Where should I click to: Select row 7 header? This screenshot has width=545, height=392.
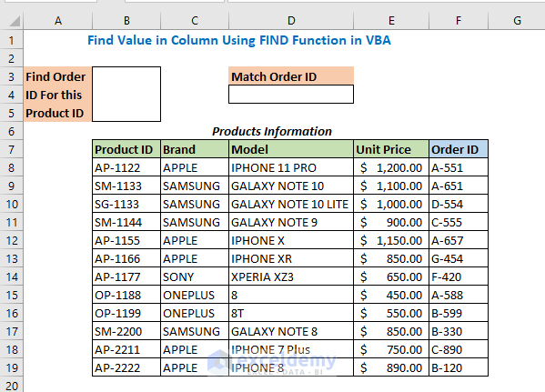[12, 149]
